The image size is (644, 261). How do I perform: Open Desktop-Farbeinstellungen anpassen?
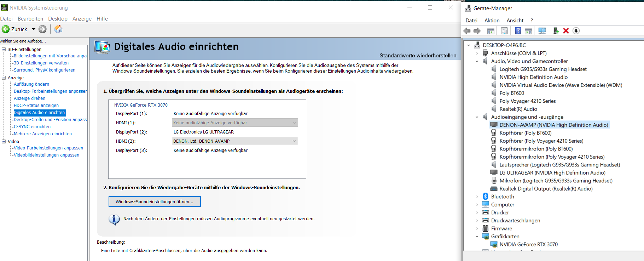[x=50, y=91]
